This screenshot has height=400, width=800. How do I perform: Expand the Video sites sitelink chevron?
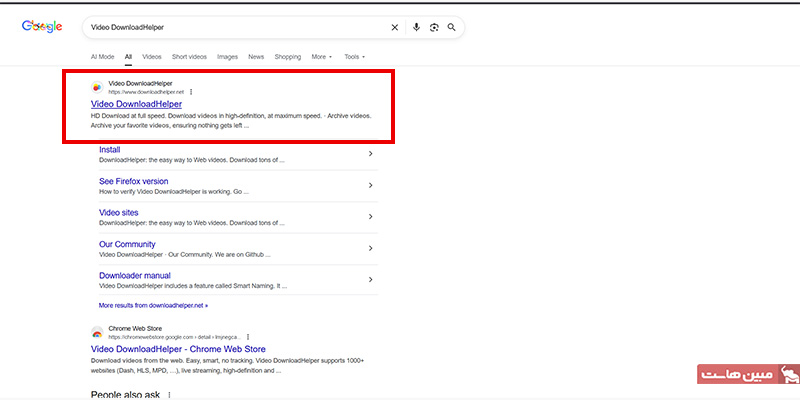(x=370, y=217)
